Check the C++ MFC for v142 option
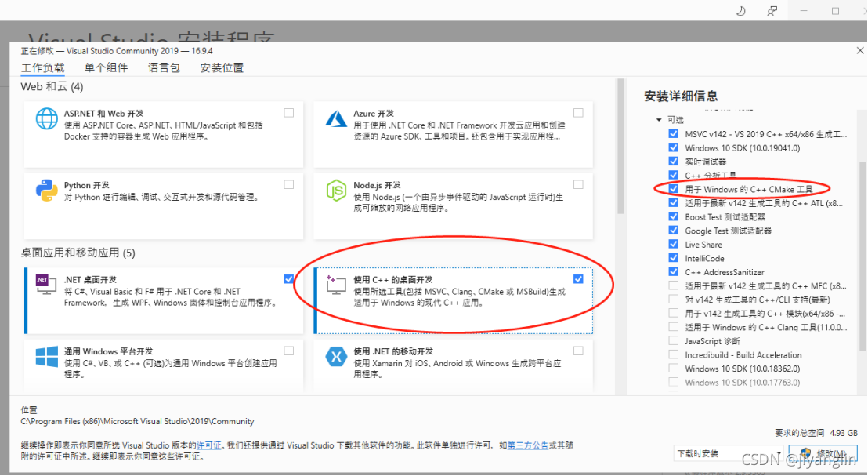The width and height of the screenshot is (868, 476). click(673, 286)
